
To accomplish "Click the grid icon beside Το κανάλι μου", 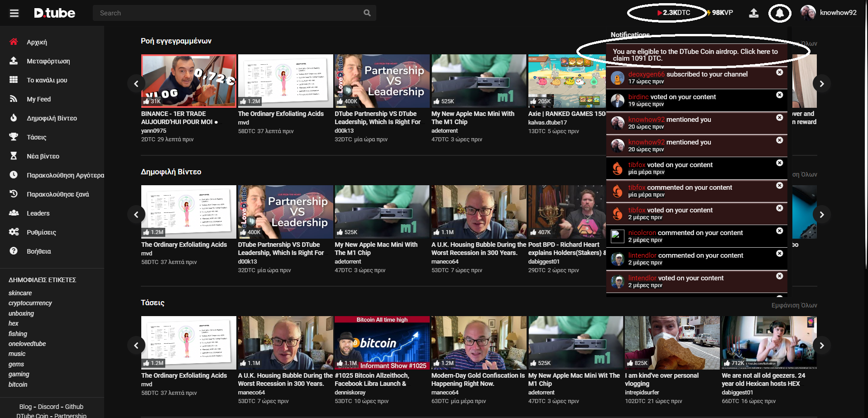I will tap(14, 80).
